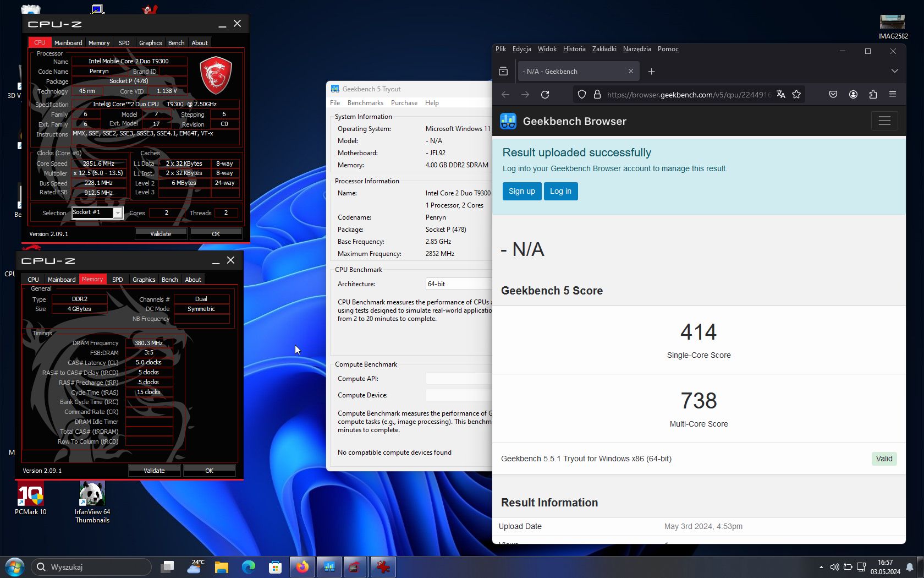
Task: Switch to Mainboard tab in top CPU-Z
Action: [68, 43]
